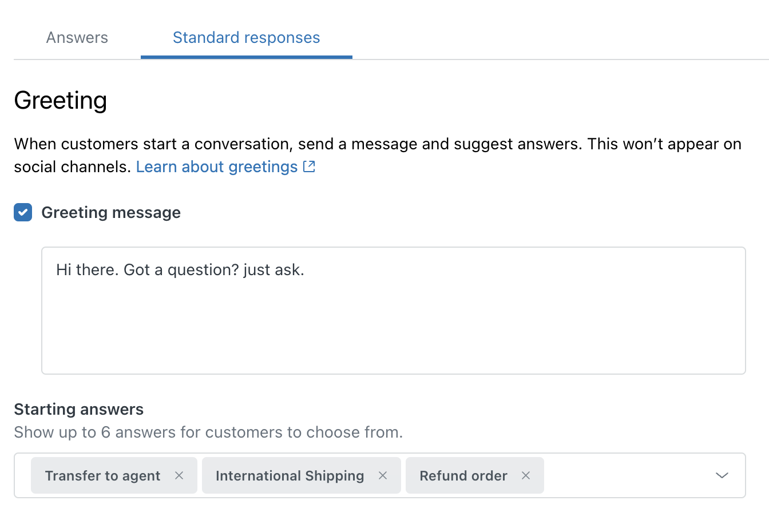Screen dimensions: 769x532
Task: Select the Transfer to agent chip label
Action: 102,475
